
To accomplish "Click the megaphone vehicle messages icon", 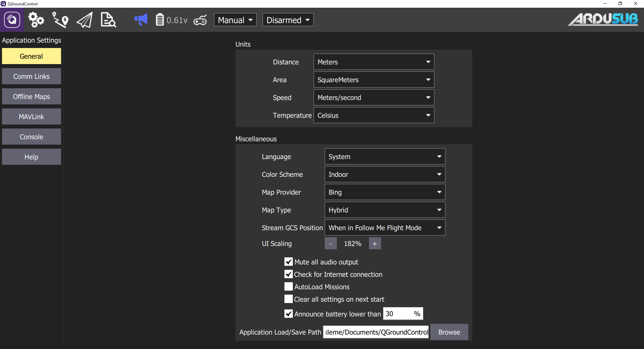I will tap(141, 20).
